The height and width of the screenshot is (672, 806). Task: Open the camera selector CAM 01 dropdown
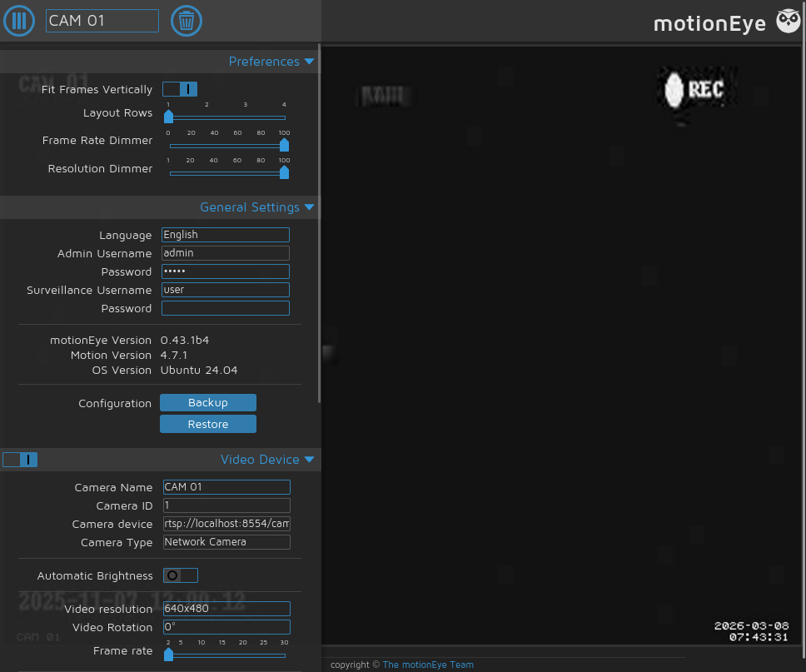pos(102,21)
